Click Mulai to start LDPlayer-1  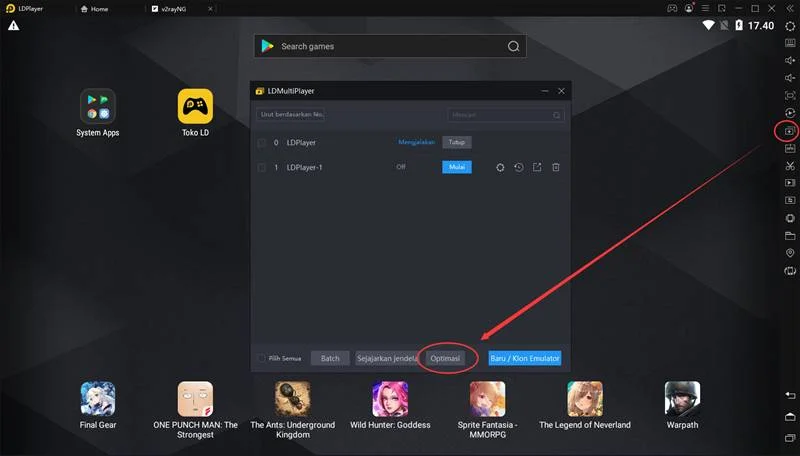[457, 167]
